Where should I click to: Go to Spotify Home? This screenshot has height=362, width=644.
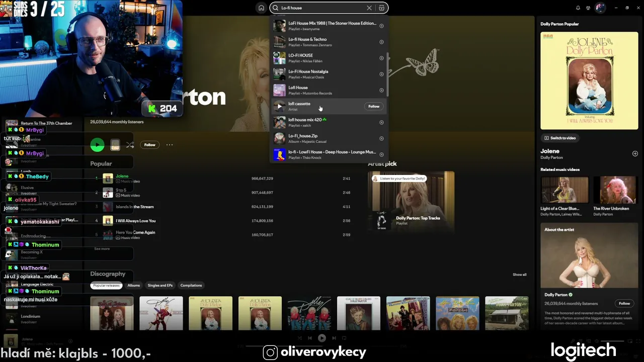pyautogui.click(x=261, y=8)
